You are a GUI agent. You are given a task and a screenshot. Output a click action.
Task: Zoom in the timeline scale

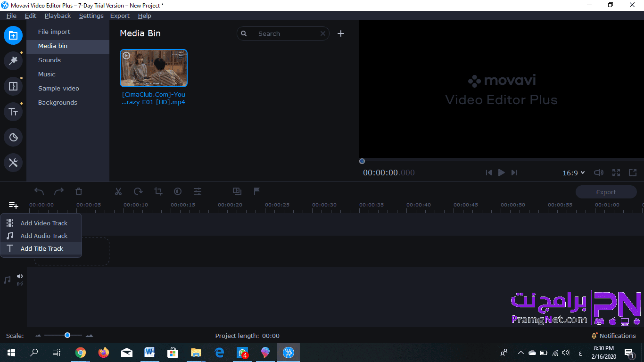(90, 336)
